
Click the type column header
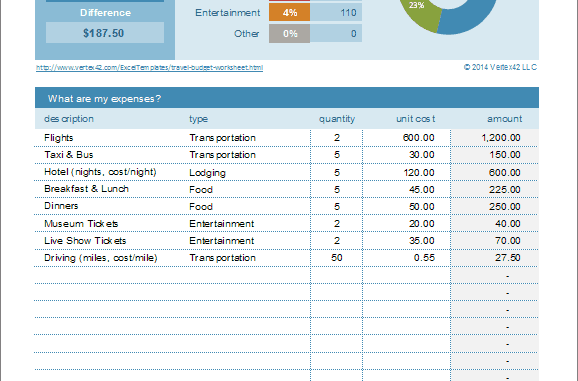[x=198, y=119]
